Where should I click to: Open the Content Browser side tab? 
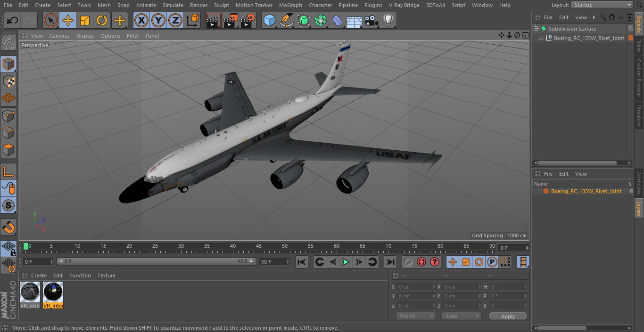click(x=639, y=78)
